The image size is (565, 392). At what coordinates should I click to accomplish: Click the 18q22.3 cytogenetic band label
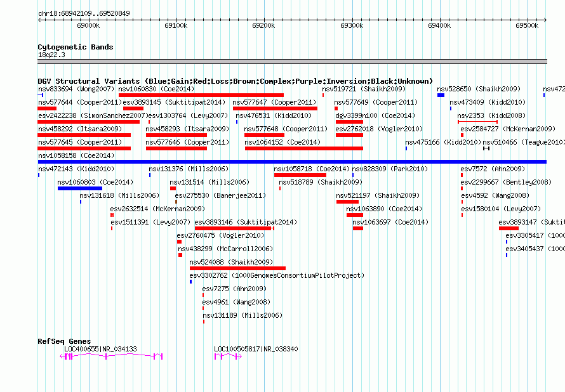(51, 55)
